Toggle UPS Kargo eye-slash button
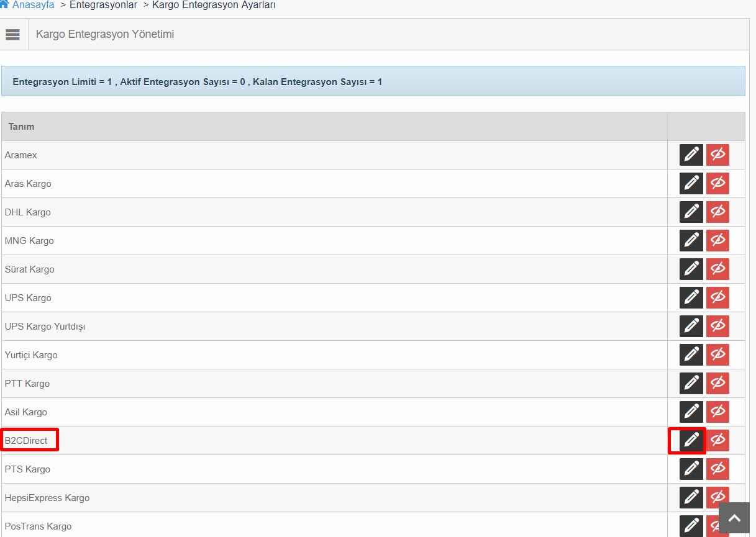 (x=717, y=298)
